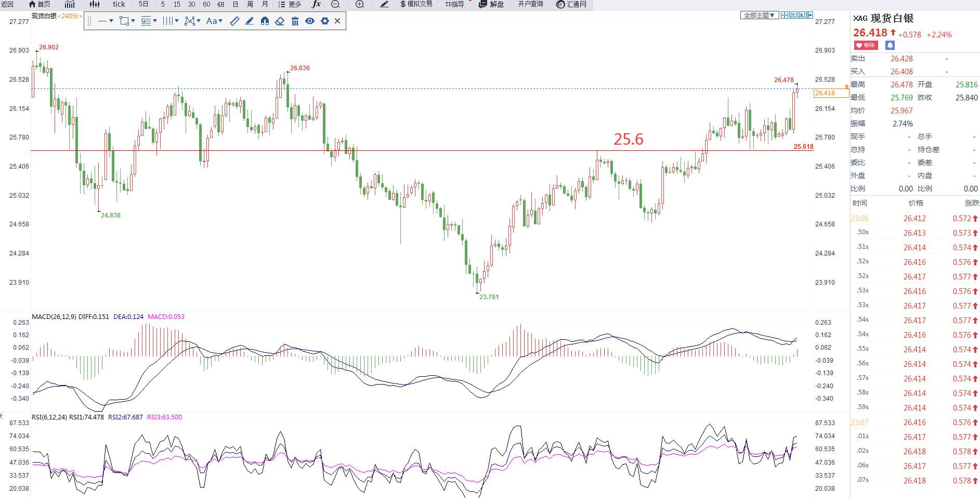Screen dimensions: 980x498
Task: Click the RSI(6,12,24) indicator label
Action: coord(49,417)
